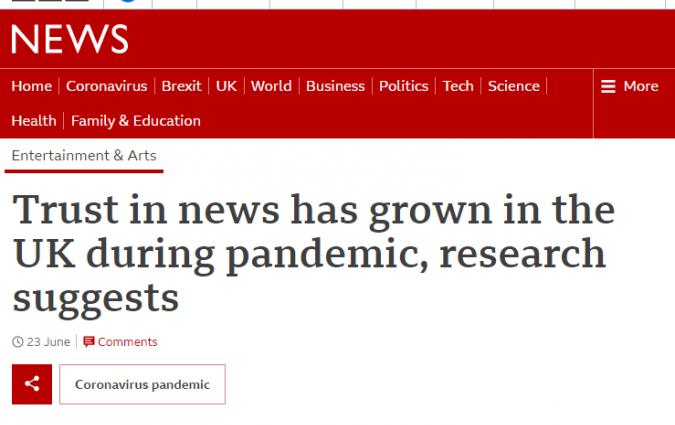The width and height of the screenshot is (675, 425).
Task: Open the Coronavirus section
Action: click(106, 86)
